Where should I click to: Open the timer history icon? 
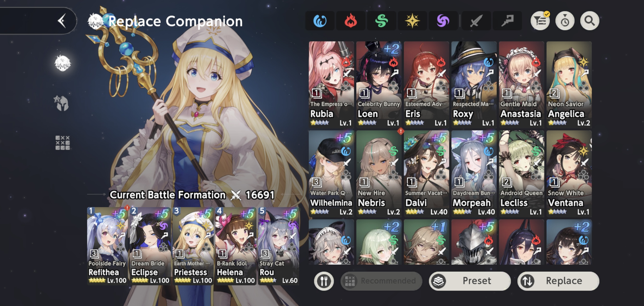click(x=565, y=21)
